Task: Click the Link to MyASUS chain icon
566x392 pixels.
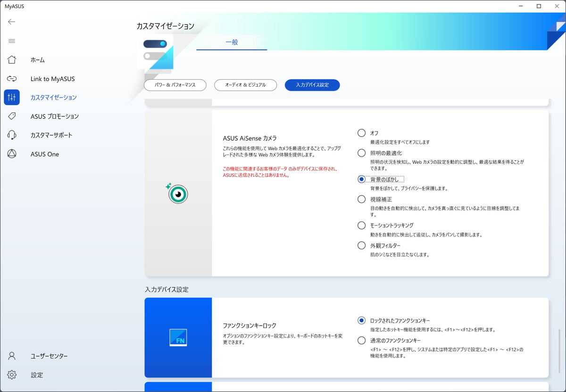Action: coord(12,79)
